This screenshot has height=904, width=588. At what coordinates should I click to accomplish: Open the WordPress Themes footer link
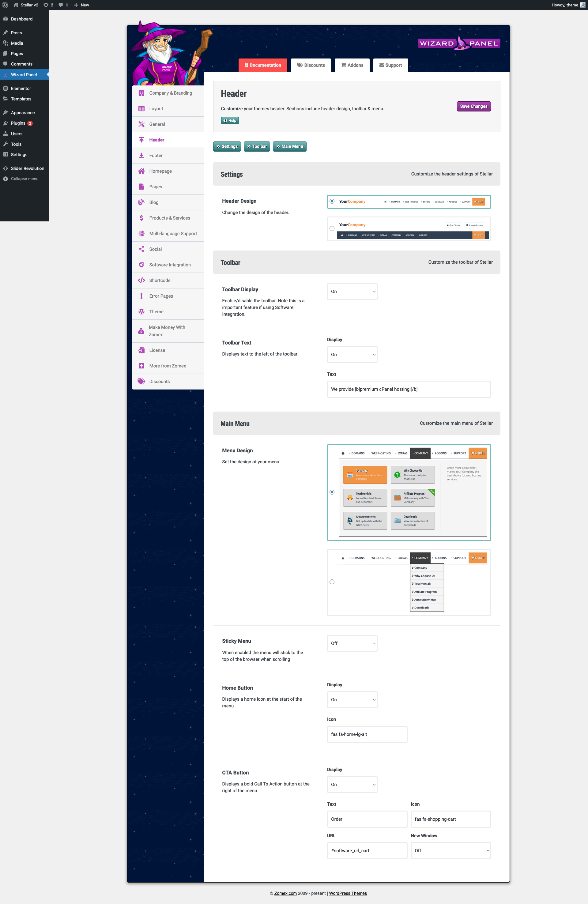click(x=348, y=893)
